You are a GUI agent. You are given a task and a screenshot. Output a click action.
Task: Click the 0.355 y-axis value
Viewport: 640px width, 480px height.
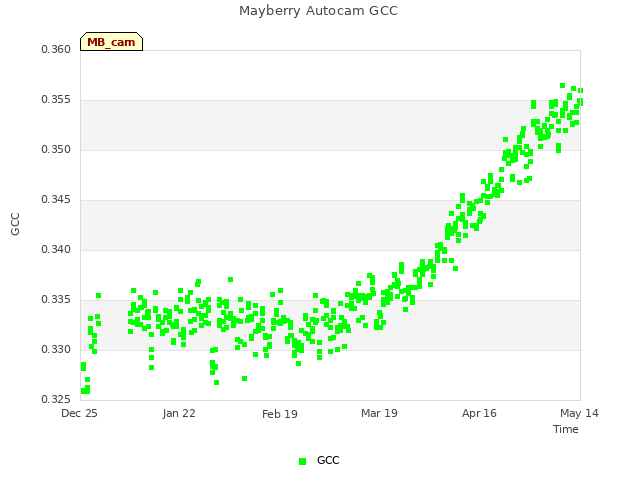point(56,100)
